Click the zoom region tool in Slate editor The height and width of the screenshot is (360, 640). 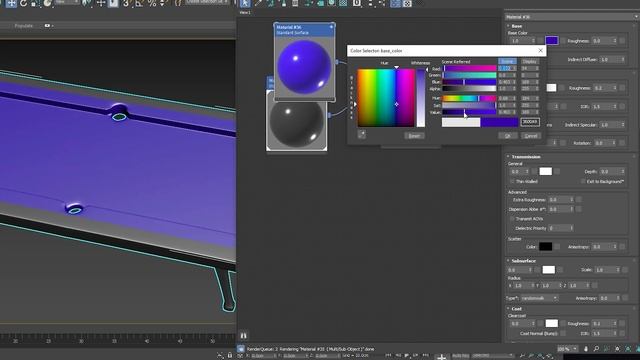click(607, 349)
